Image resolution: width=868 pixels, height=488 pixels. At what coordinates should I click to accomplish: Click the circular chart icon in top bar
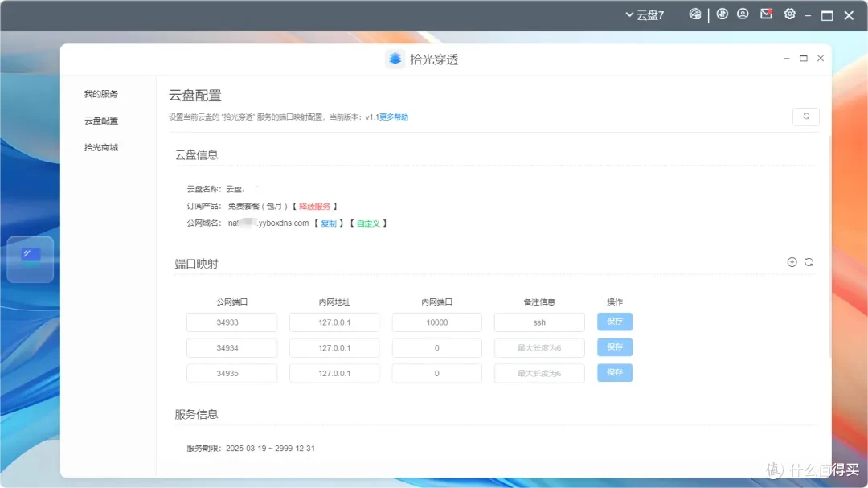tap(722, 14)
